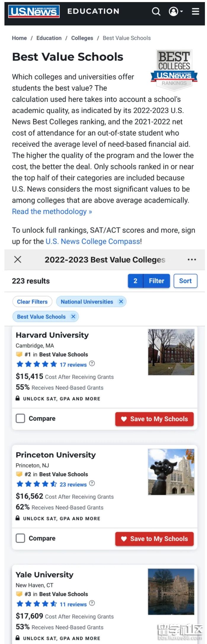Click the U.S. News logo

[34, 12]
